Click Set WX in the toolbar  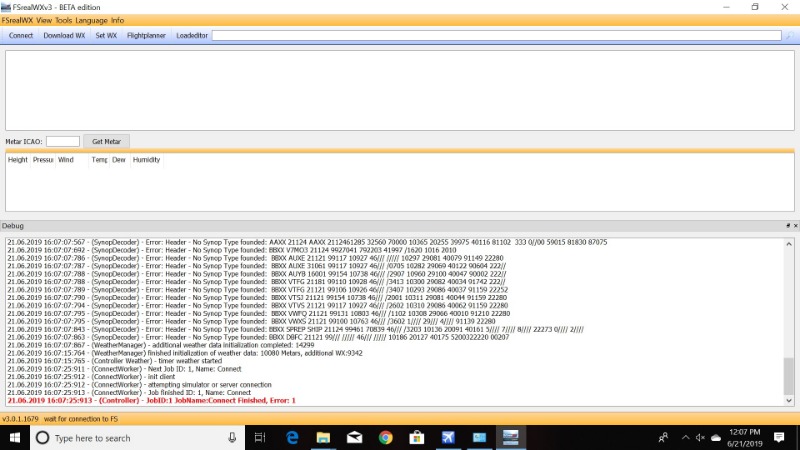coord(106,35)
